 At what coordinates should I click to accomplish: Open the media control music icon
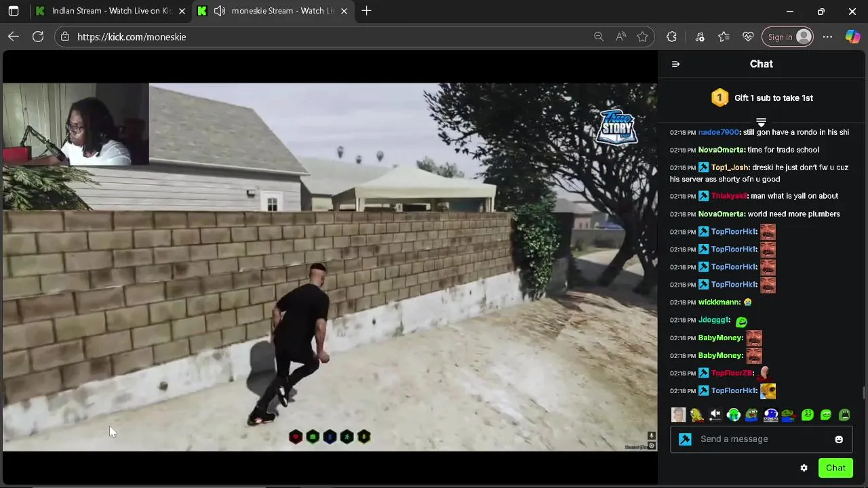700,37
